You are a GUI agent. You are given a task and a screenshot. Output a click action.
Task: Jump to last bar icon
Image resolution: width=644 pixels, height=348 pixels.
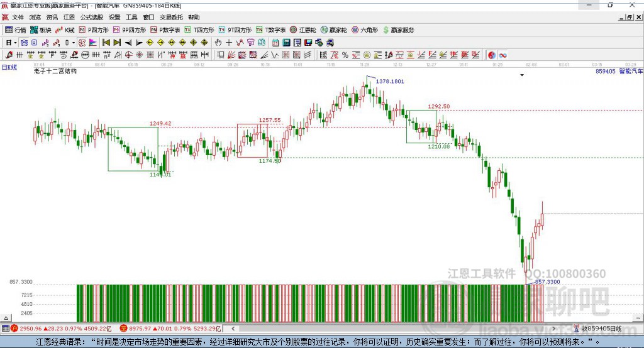pos(117,43)
